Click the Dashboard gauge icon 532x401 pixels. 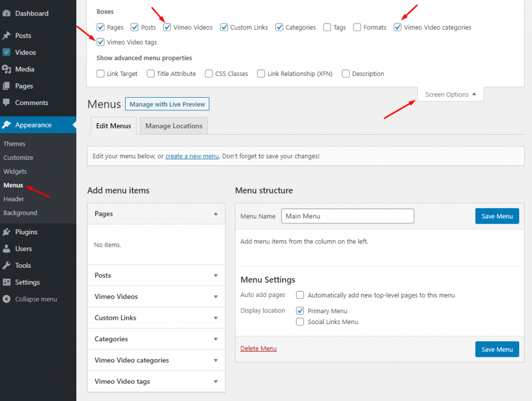(6, 14)
